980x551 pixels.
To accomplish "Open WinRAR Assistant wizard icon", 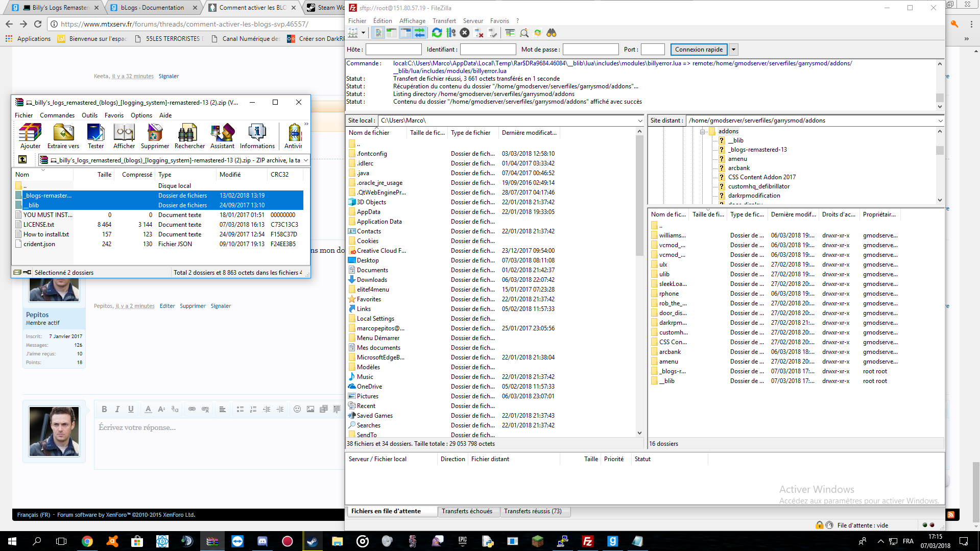I will 222,136.
